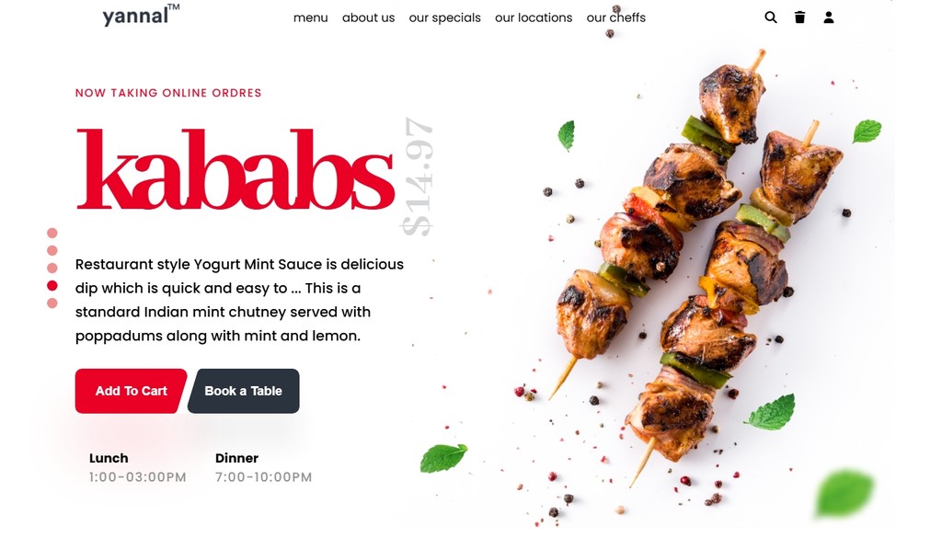Image resolution: width=942 pixels, height=560 pixels.
Task: Click the Book a Table button
Action: coord(243,391)
